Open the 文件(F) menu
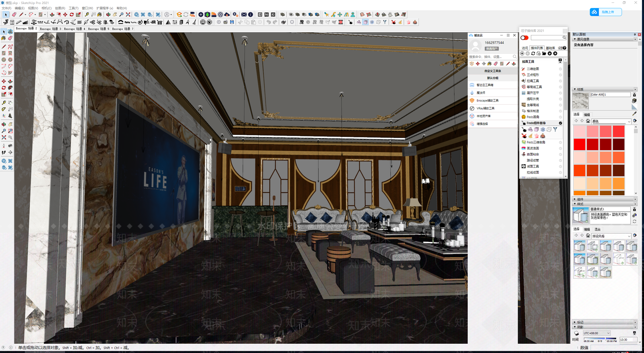644x353 pixels. [6, 8]
